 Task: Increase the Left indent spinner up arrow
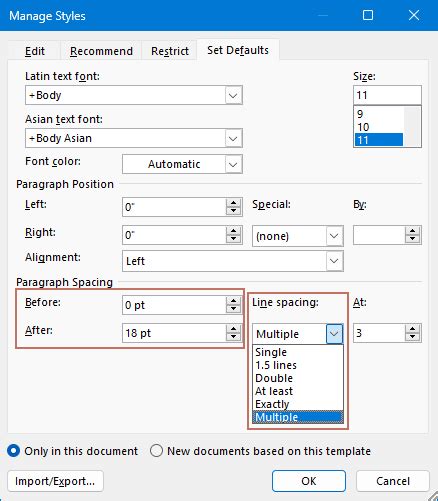coord(233,203)
